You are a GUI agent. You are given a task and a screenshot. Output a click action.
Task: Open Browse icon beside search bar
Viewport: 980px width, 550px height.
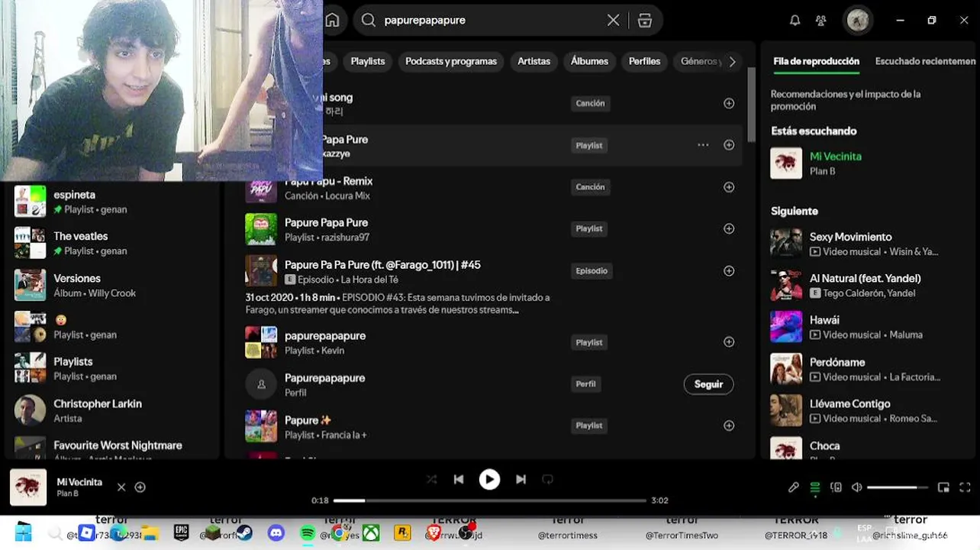pyautogui.click(x=645, y=21)
